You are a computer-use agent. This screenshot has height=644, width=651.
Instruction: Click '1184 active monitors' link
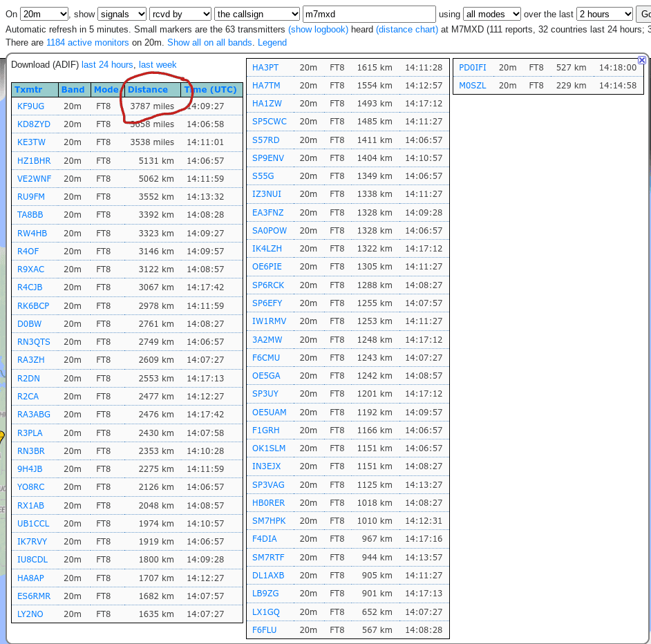coord(88,42)
